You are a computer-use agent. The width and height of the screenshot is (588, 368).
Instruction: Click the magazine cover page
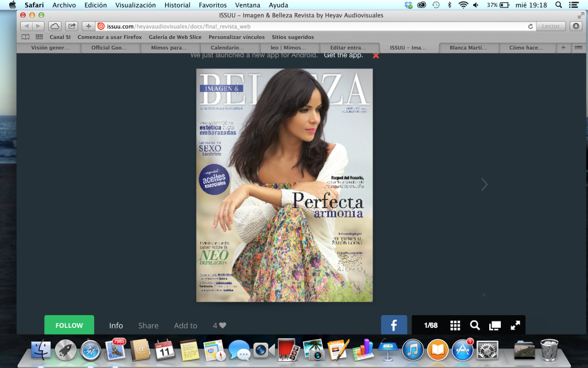tap(285, 185)
